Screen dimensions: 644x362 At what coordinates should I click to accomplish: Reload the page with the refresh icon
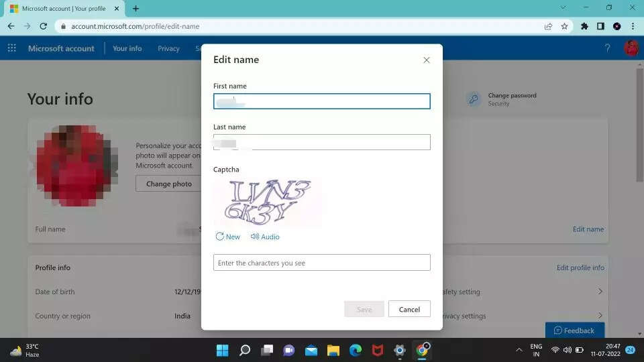[x=44, y=26]
